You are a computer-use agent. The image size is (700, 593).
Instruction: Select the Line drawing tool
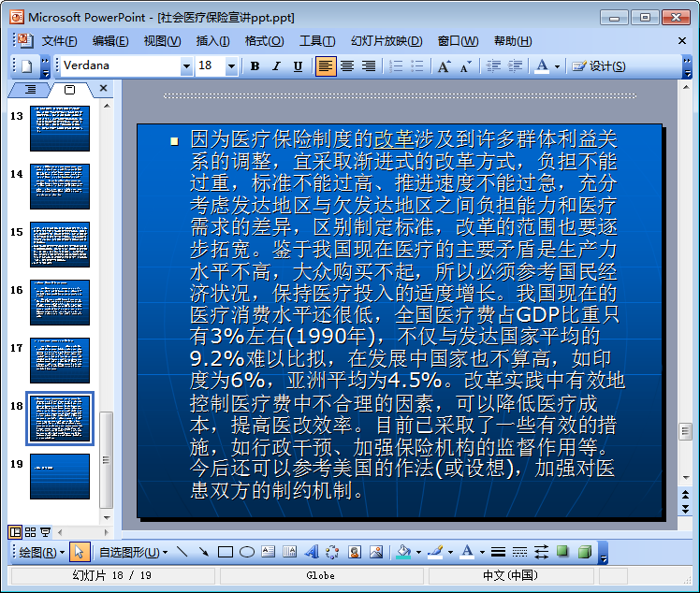182,553
